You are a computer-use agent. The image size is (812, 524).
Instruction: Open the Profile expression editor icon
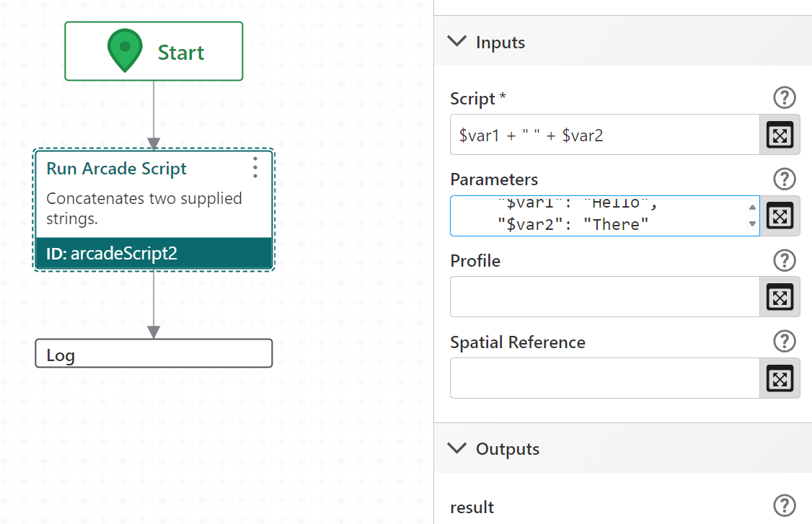pyautogui.click(x=780, y=297)
